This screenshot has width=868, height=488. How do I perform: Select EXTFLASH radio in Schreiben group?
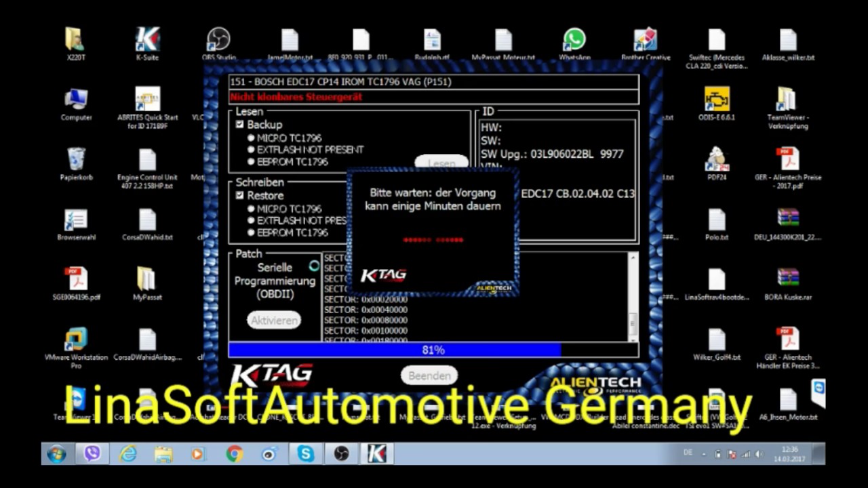pyautogui.click(x=251, y=220)
